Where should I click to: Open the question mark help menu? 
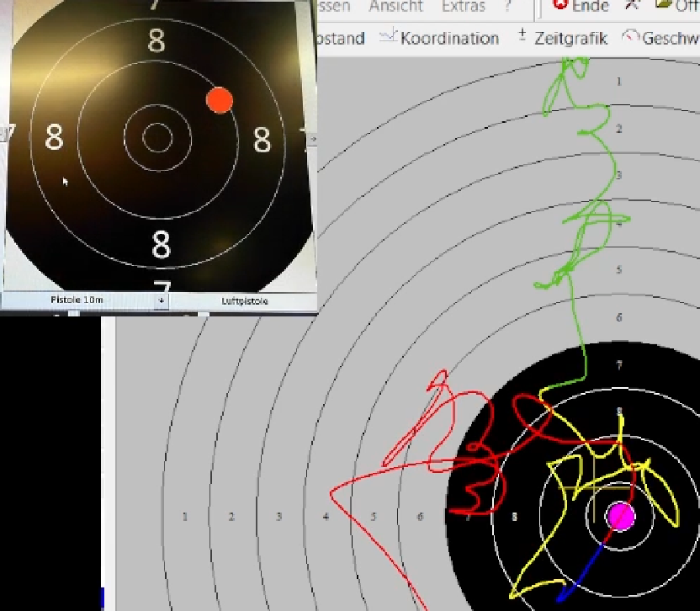pyautogui.click(x=507, y=7)
